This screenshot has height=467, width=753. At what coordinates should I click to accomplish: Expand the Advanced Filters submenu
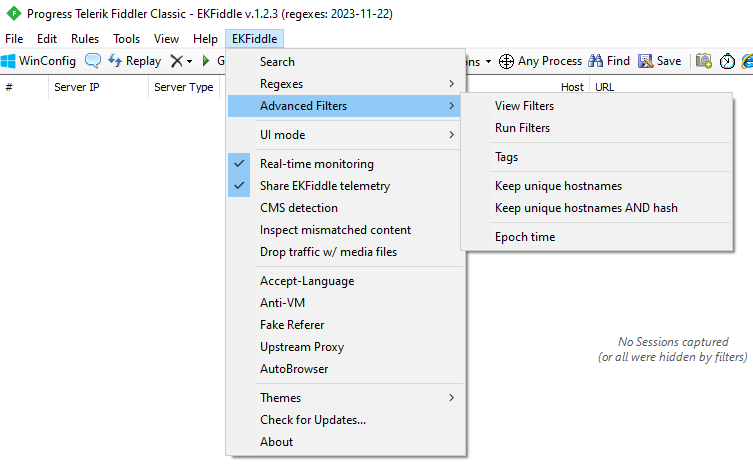coord(344,106)
